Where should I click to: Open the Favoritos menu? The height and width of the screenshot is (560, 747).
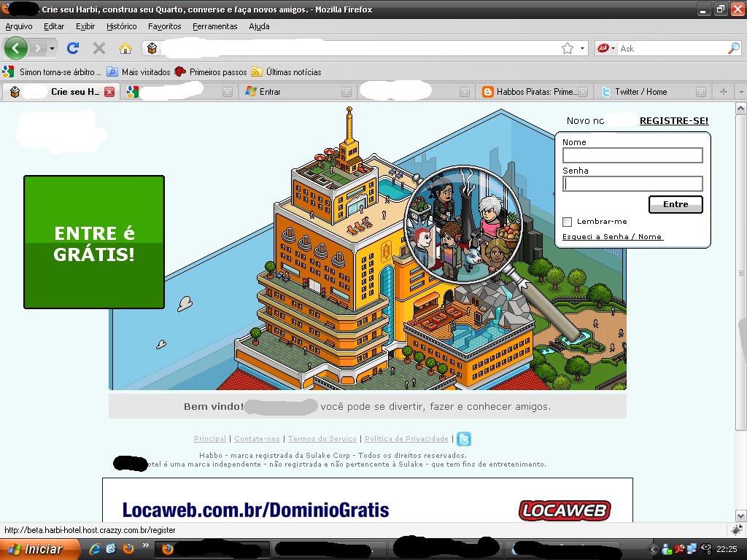click(164, 26)
